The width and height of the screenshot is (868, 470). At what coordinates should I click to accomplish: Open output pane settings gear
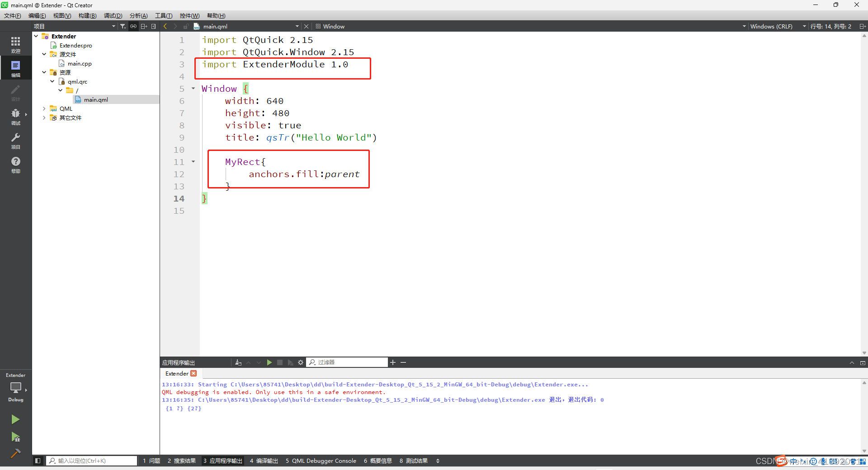[x=301, y=362]
